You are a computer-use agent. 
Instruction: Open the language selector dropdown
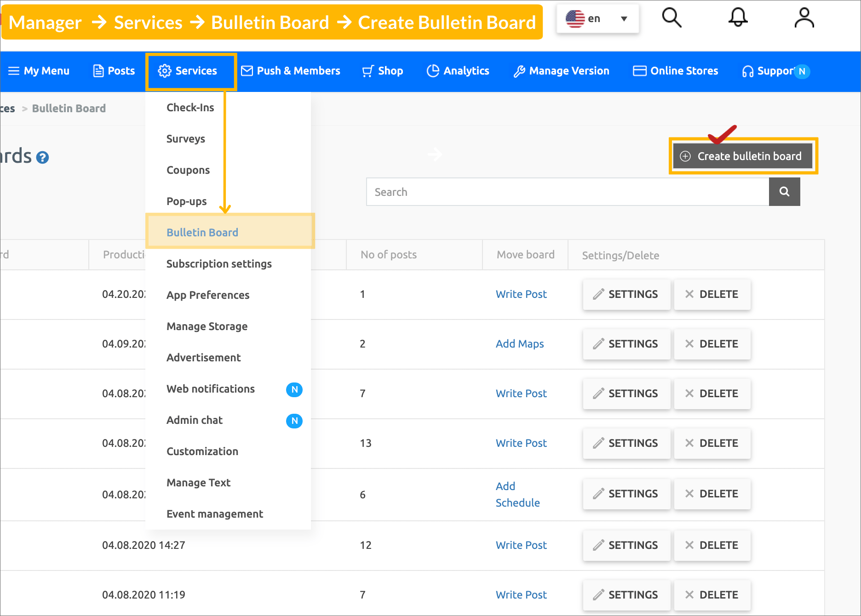pos(597,19)
